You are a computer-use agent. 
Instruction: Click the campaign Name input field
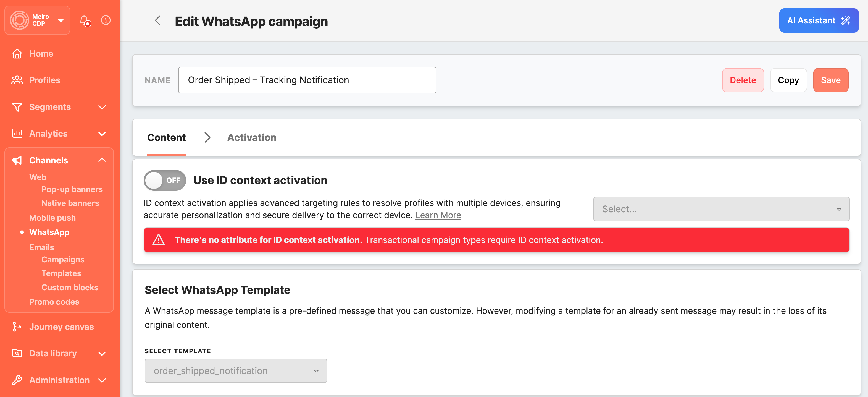(x=307, y=80)
